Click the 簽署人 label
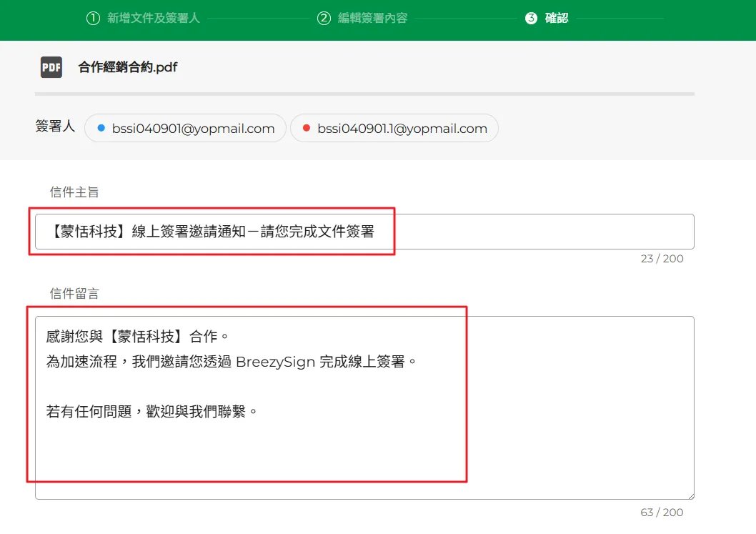Image resolution: width=756 pixels, height=534 pixels. [55, 127]
